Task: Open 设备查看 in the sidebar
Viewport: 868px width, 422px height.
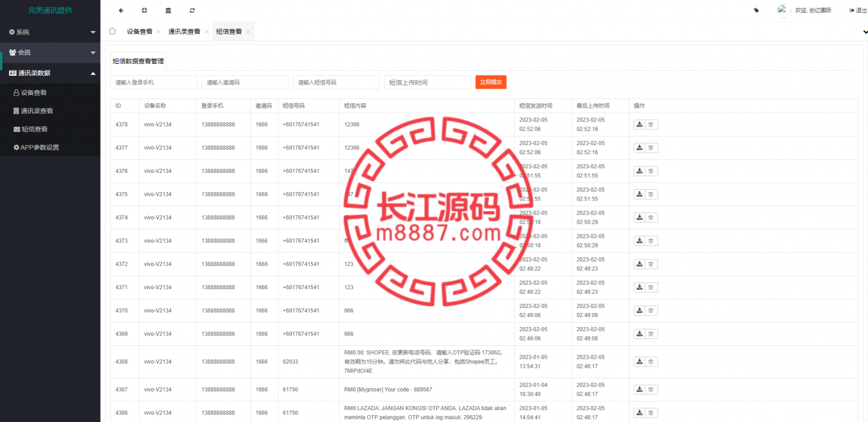Action: [50, 93]
